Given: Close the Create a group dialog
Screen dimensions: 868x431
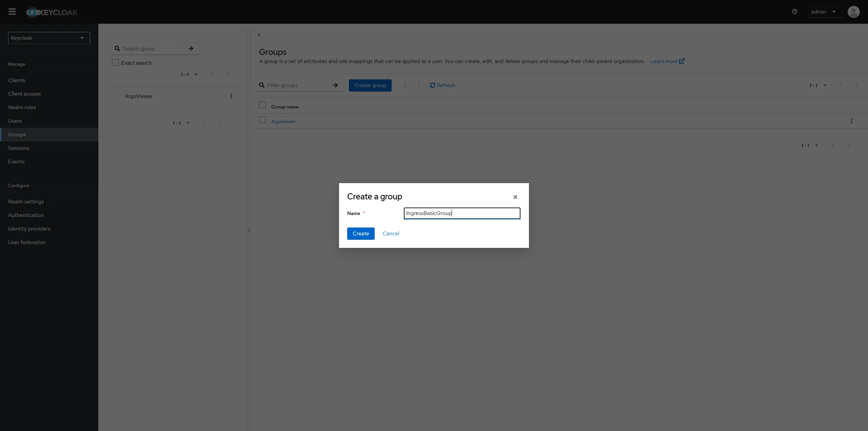Looking at the screenshot, I should point(515,197).
